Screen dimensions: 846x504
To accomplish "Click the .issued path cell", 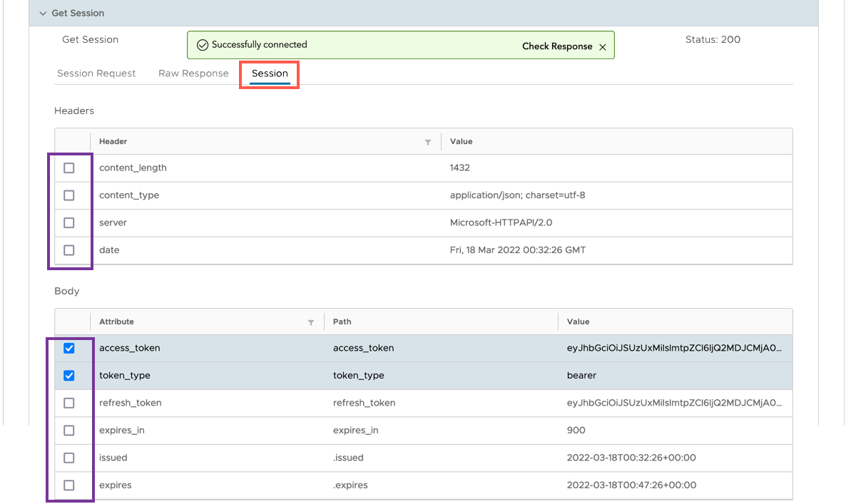I will tap(348, 458).
